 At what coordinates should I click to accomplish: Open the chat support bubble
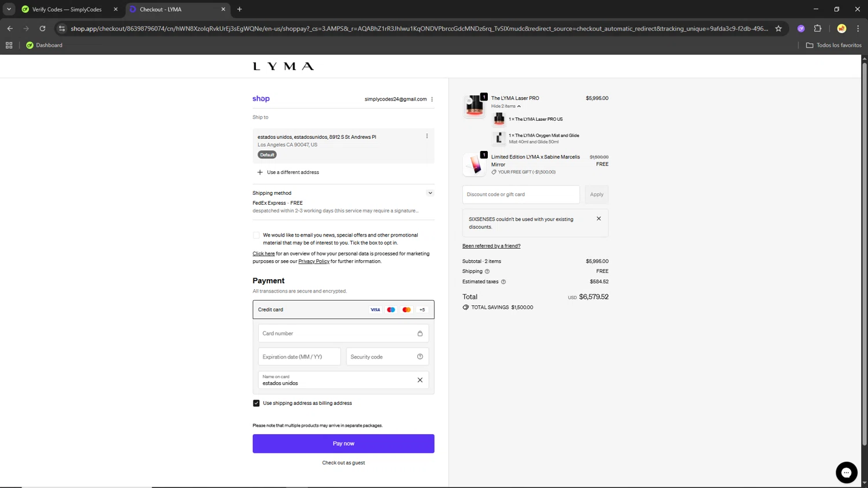pyautogui.click(x=847, y=473)
